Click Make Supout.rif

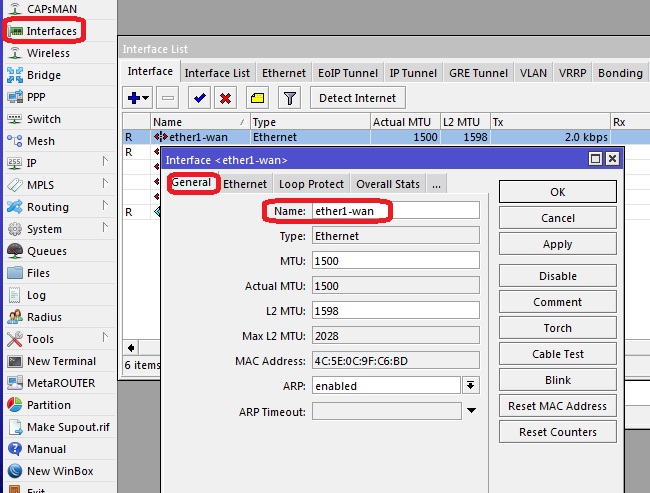pos(68,427)
